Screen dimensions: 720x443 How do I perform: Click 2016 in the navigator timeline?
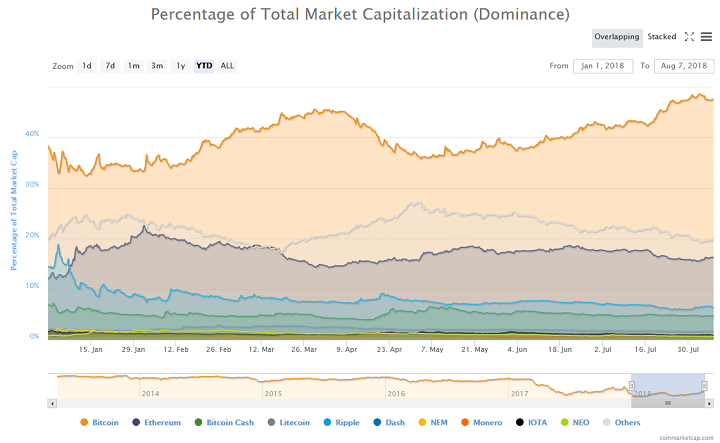pos(396,393)
